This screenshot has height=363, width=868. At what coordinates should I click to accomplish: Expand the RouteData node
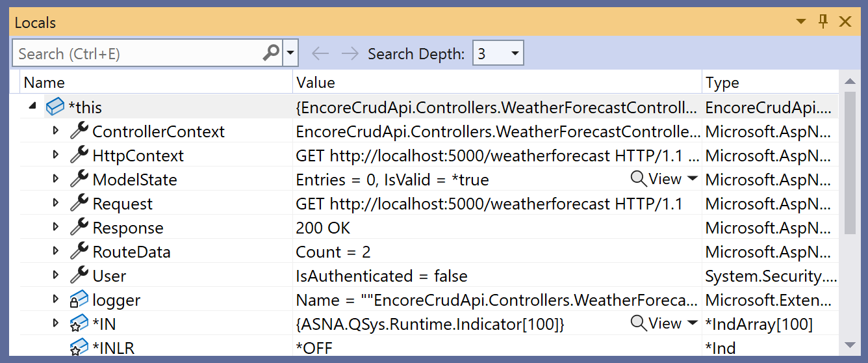[x=56, y=252]
